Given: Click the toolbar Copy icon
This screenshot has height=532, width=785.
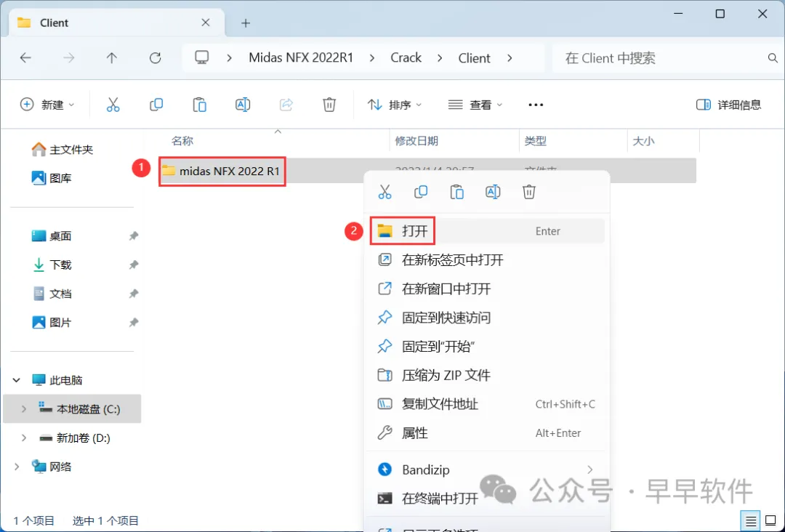Looking at the screenshot, I should pos(156,105).
